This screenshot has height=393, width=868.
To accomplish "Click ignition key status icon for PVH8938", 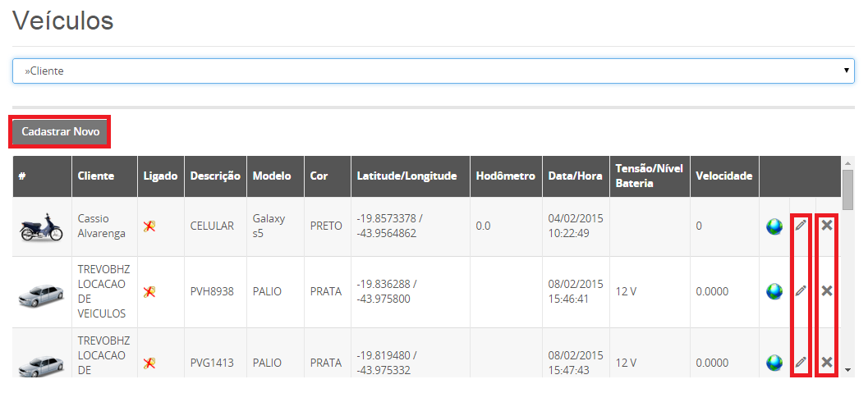I will [149, 291].
